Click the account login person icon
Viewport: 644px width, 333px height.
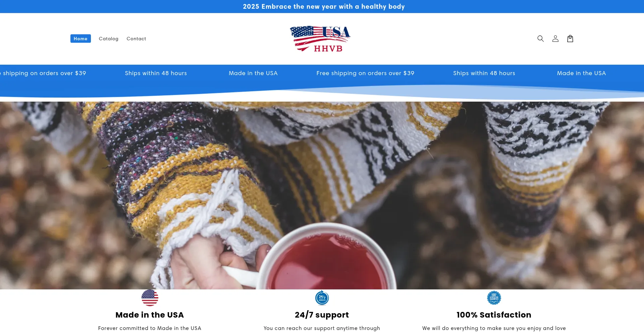pos(555,39)
